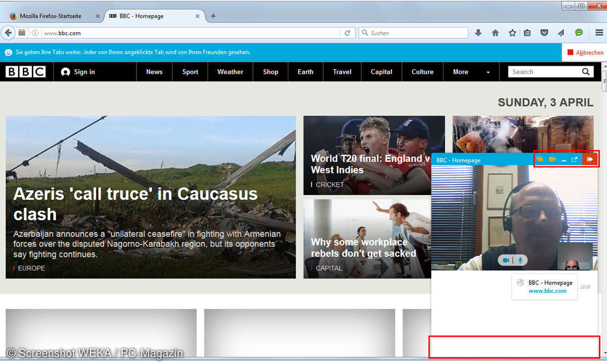Click the CAPITAL label under workplace story
Image resolution: width=607 pixels, height=364 pixels.
(x=329, y=268)
